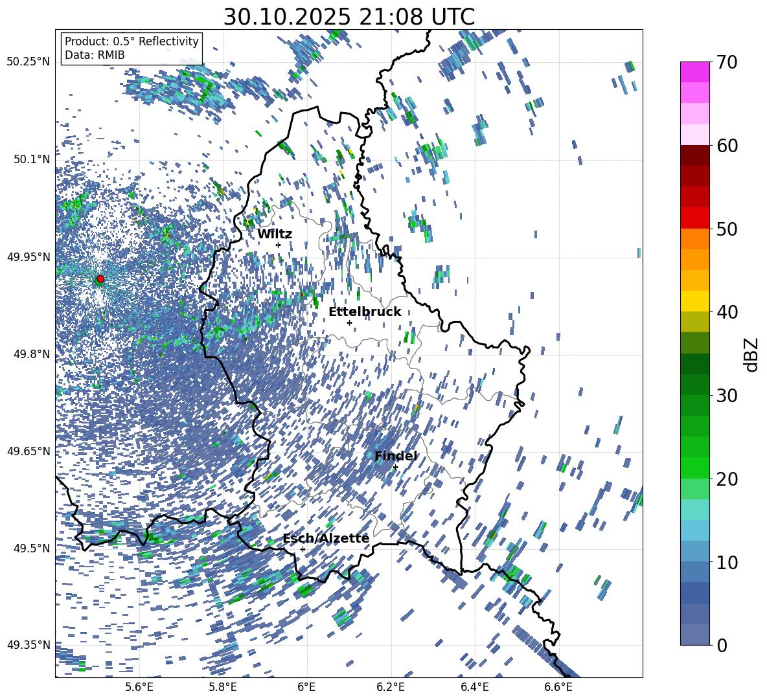
Task: Click the 0 tick on the colorbar
Action: point(722,645)
